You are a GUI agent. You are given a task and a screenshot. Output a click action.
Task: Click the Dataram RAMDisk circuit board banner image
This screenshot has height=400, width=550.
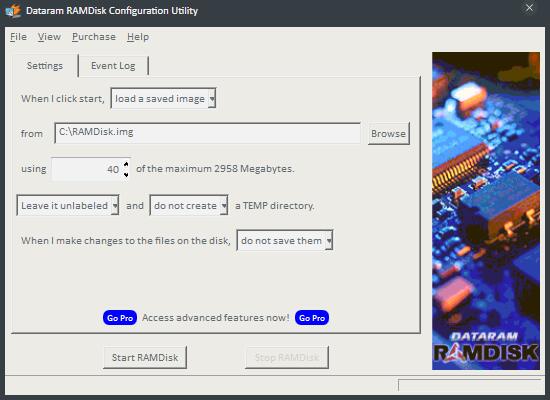[x=486, y=211]
